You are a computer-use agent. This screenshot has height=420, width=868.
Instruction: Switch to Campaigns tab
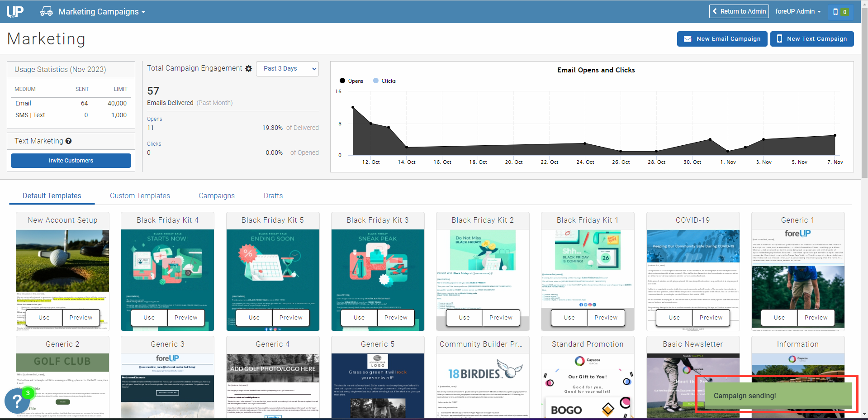point(217,196)
